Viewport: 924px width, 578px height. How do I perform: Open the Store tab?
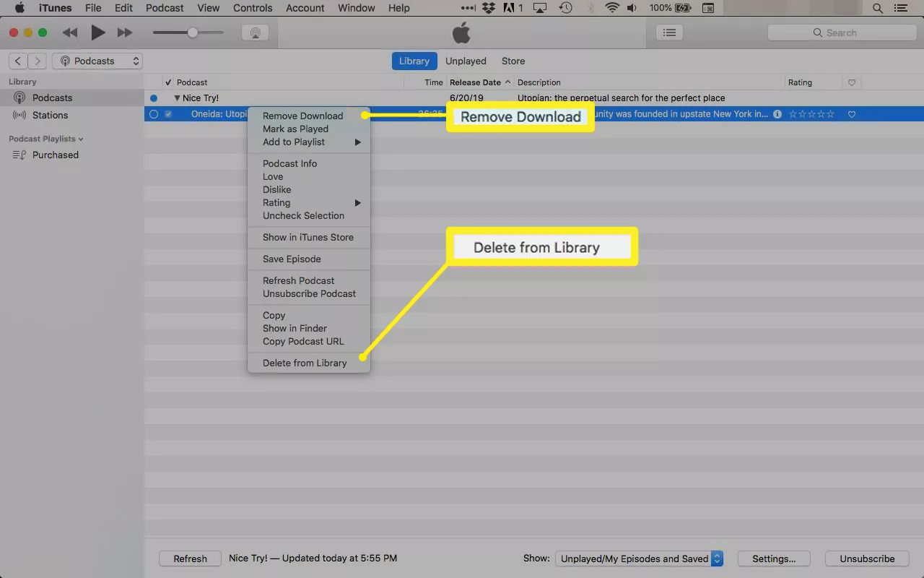pos(513,61)
